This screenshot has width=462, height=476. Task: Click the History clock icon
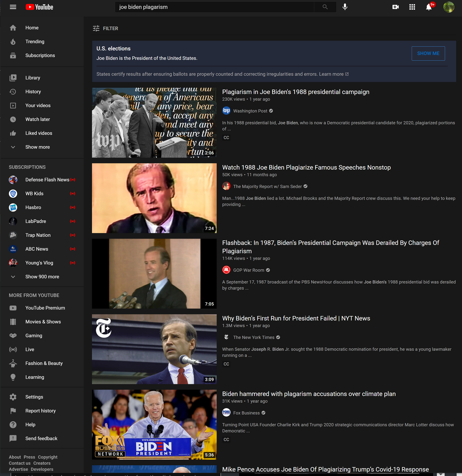click(13, 92)
